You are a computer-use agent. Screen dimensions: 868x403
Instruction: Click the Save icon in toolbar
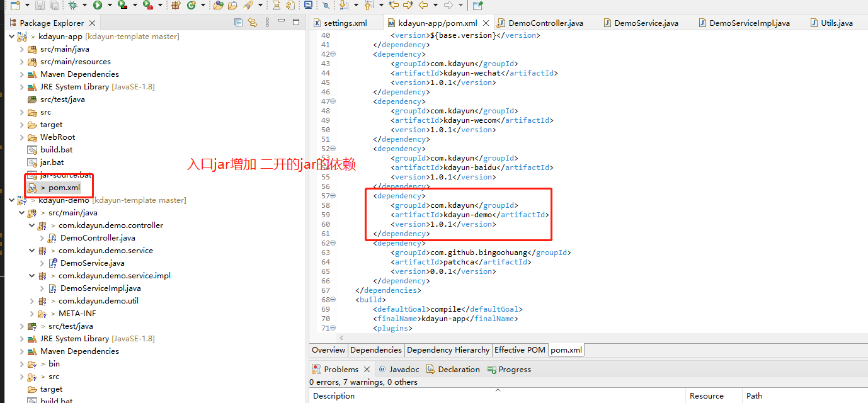pos(40,6)
